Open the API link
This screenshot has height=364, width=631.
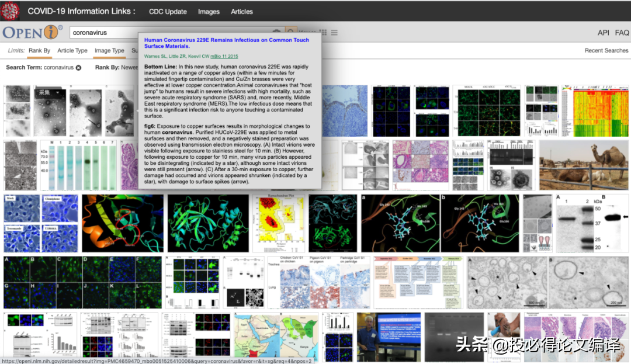pos(603,33)
